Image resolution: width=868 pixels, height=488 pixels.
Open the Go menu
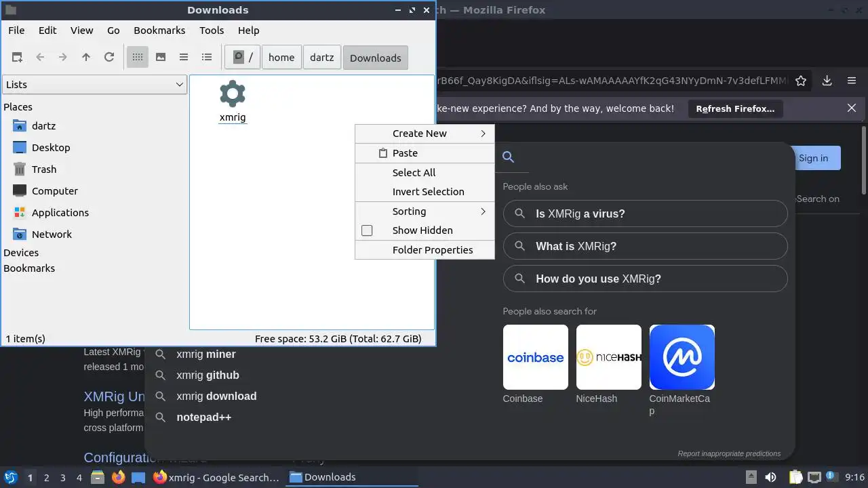[113, 30]
